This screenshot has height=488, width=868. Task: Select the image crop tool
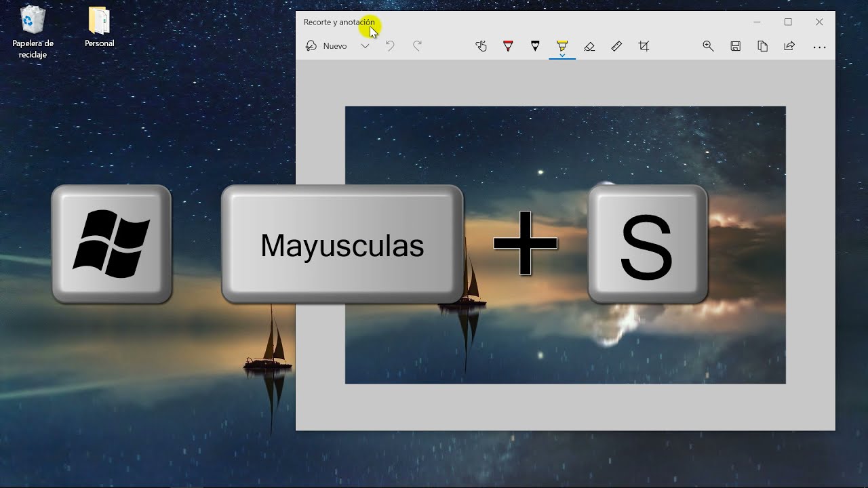644,46
